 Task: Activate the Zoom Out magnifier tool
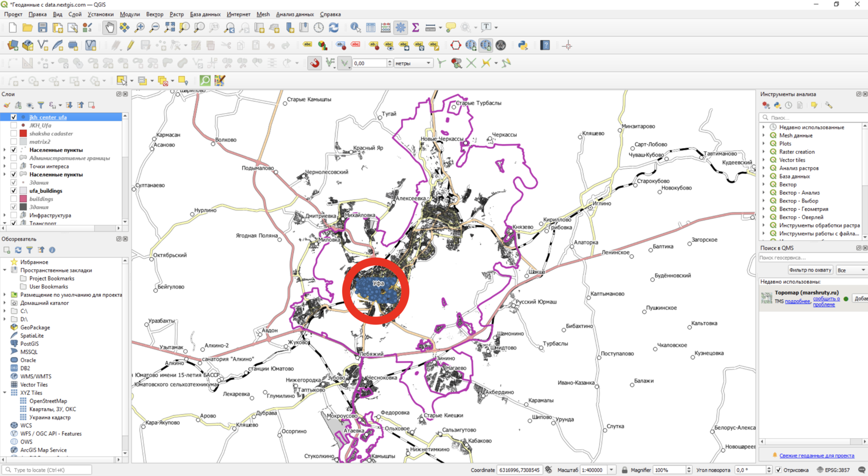[x=154, y=27]
